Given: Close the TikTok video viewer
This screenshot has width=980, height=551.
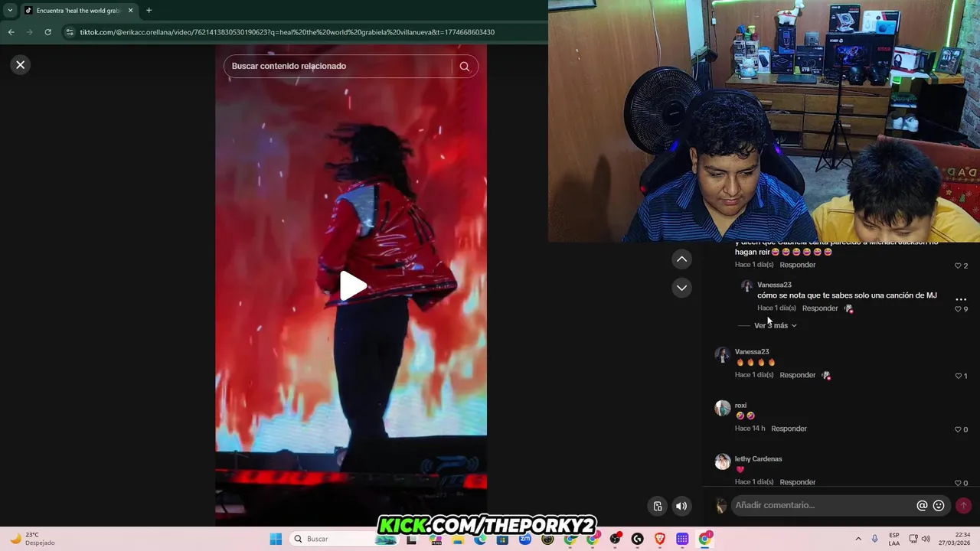Looking at the screenshot, I should [x=21, y=65].
